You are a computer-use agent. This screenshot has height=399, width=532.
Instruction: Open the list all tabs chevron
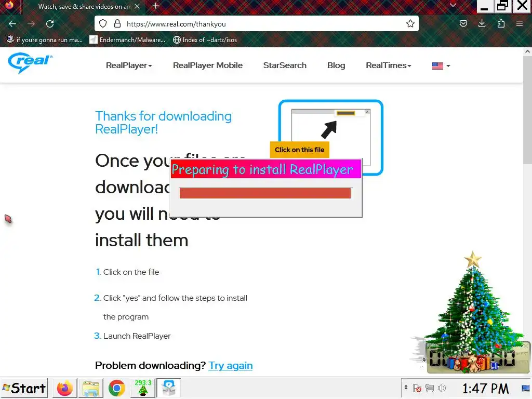(453, 5)
